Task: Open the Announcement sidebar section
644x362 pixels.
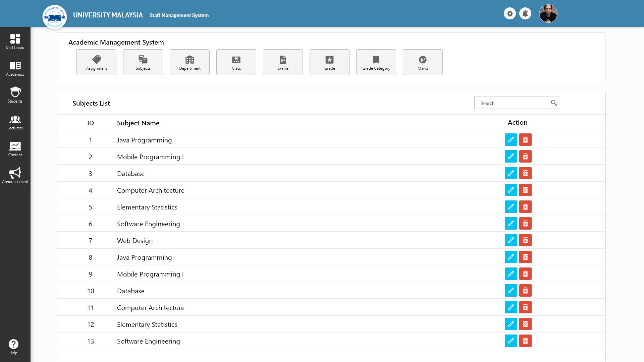Action: coord(15,176)
